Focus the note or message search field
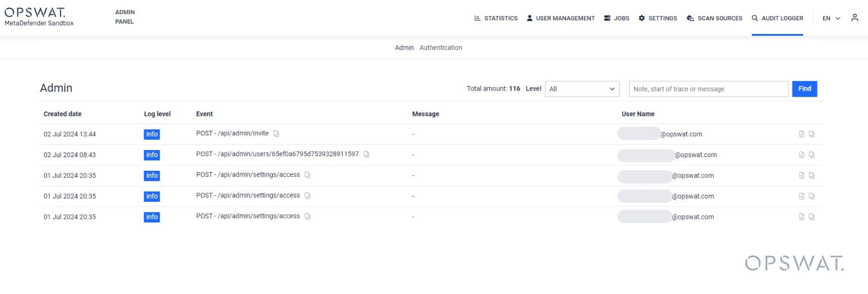Viewport: 868px width, 294px height. tap(708, 89)
